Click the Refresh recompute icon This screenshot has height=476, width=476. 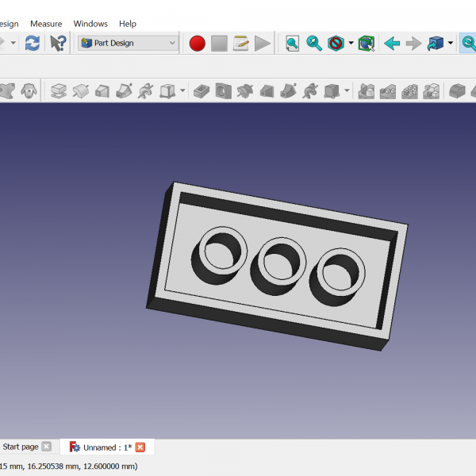[x=32, y=44]
